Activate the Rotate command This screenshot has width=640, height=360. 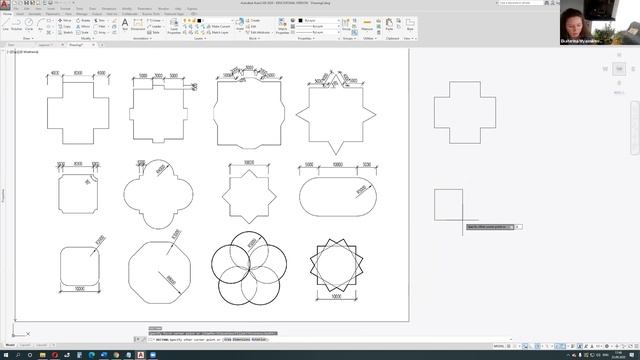click(83, 20)
